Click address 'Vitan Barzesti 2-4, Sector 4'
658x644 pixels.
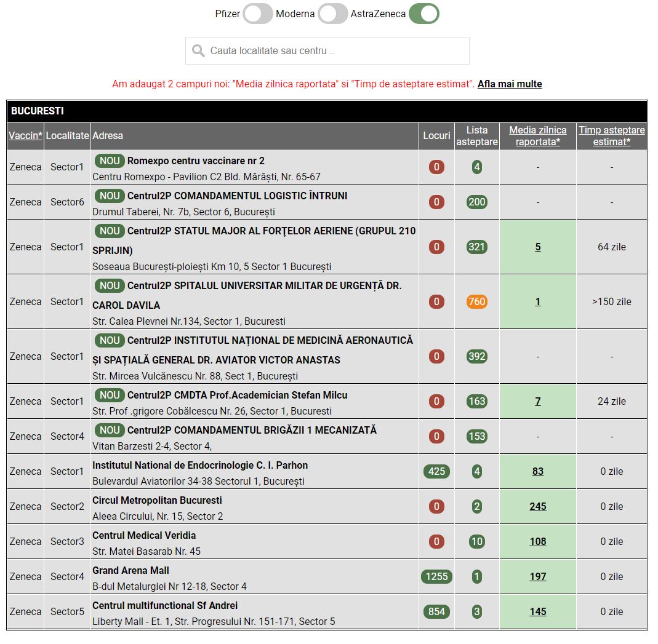tap(152, 446)
